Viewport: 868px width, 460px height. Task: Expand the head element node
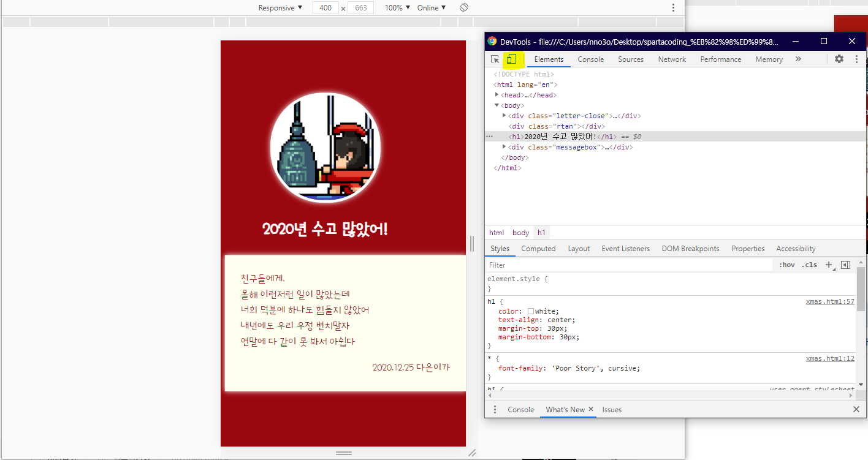(497, 95)
